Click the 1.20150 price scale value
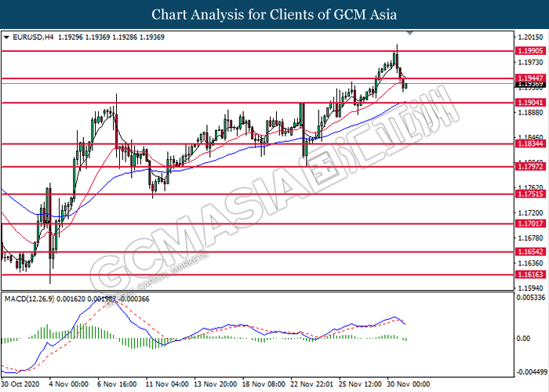This screenshot has width=549, height=392. coord(531,37)
